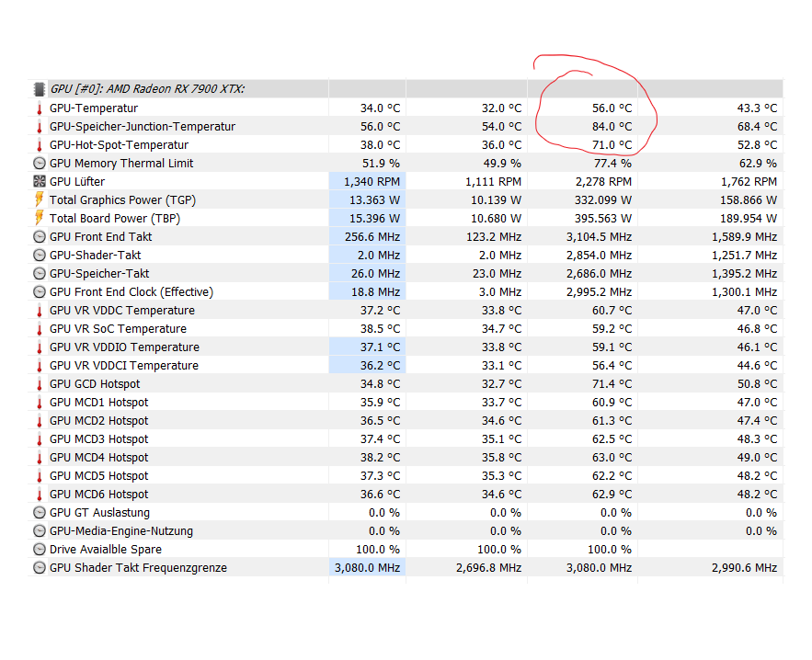Viewport: 812px width, 660px height.
Task: Click the GPU chip icon in the header row
Action: [39, 89]
